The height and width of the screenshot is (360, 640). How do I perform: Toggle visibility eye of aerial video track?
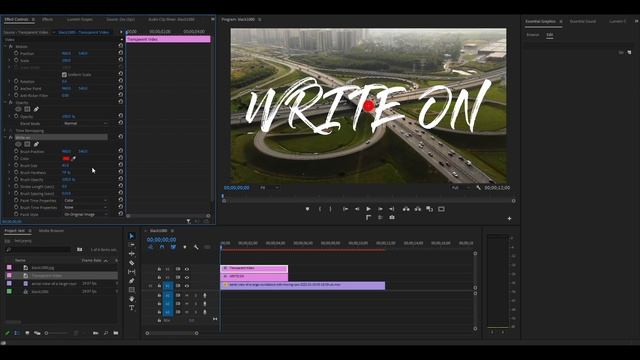187,286
